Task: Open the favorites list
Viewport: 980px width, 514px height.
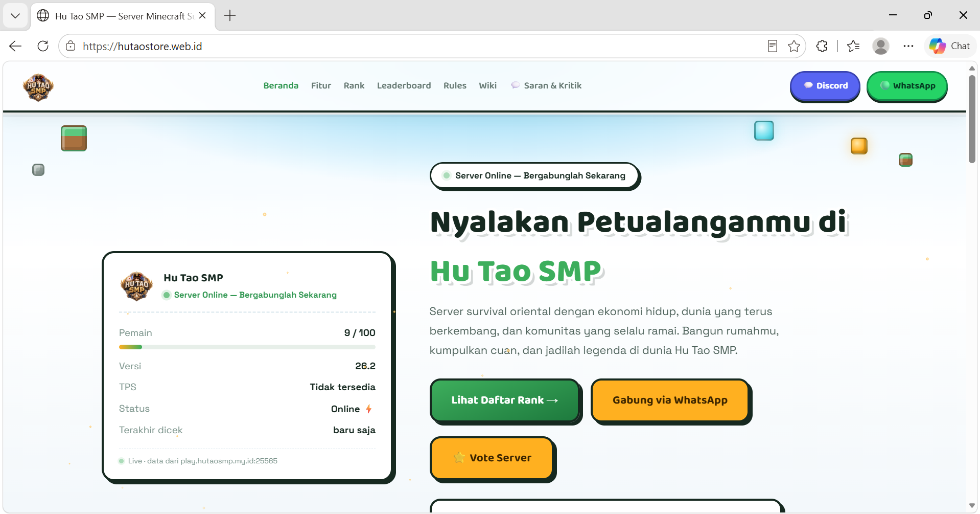Action: (x=853, y=46)
